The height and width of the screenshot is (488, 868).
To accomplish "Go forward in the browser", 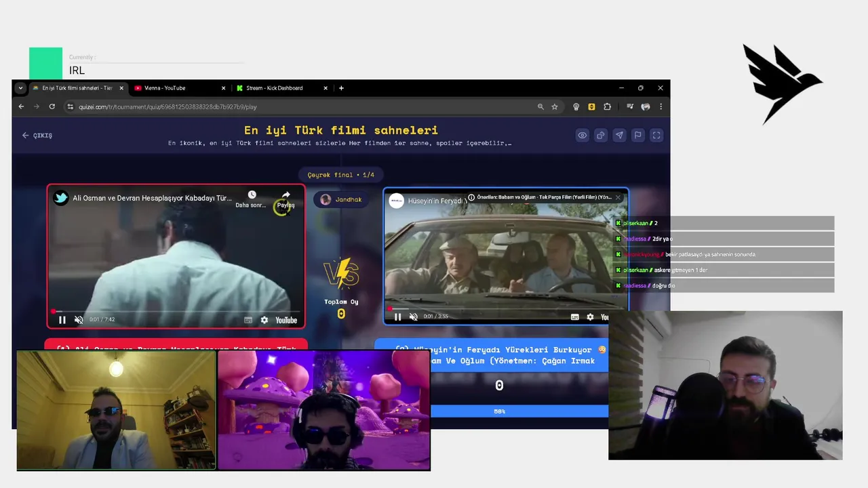I will click(x=37, y=106).
